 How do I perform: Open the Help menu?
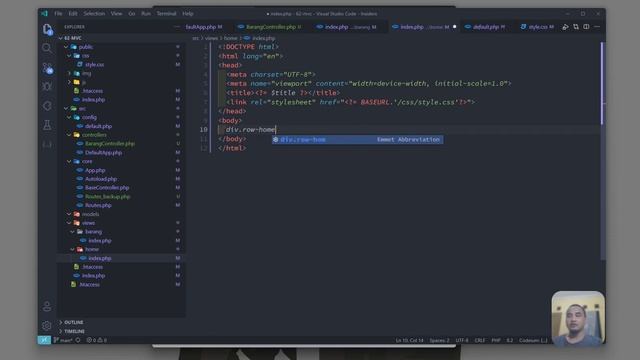tap(188, 13)
